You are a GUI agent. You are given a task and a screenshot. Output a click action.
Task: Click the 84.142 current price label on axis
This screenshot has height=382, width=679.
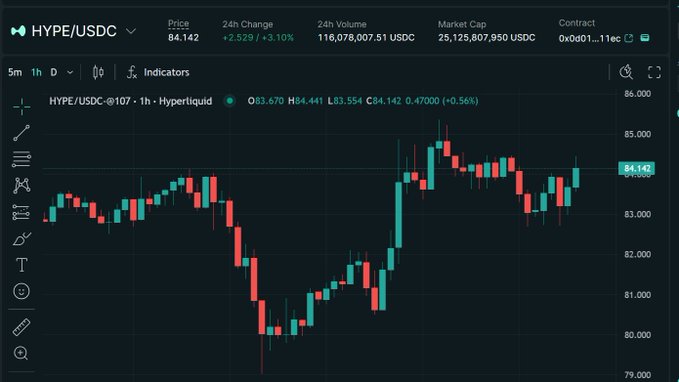pos(637,168)
